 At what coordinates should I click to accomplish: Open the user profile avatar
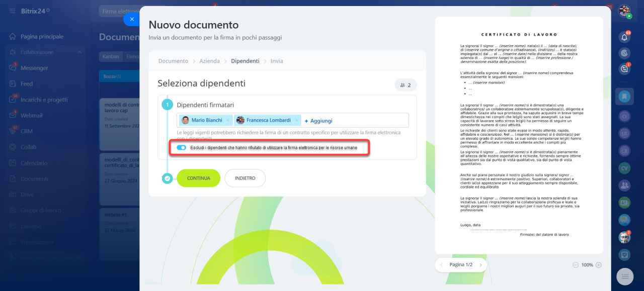click(x=624, y=11)
